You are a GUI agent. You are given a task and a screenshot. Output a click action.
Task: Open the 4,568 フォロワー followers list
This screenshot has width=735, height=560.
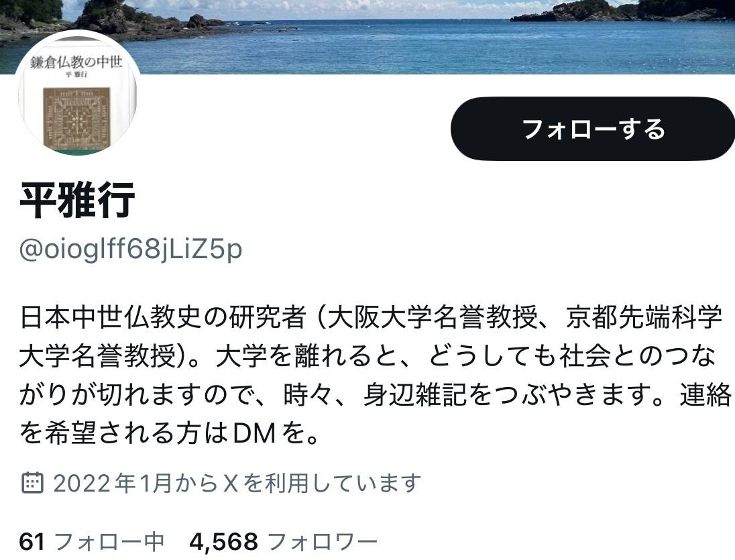pyautogui.click(x=283, y=542)
